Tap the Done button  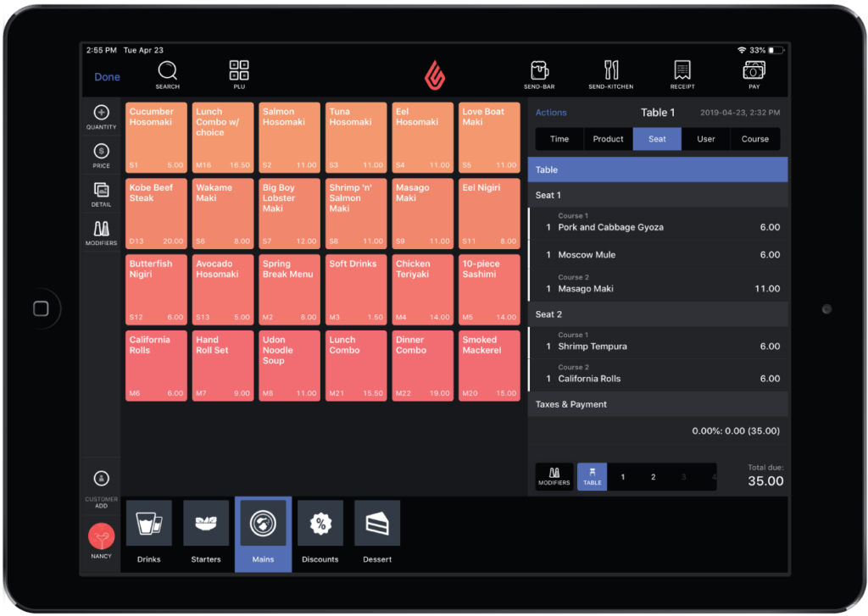pos(107,76)
